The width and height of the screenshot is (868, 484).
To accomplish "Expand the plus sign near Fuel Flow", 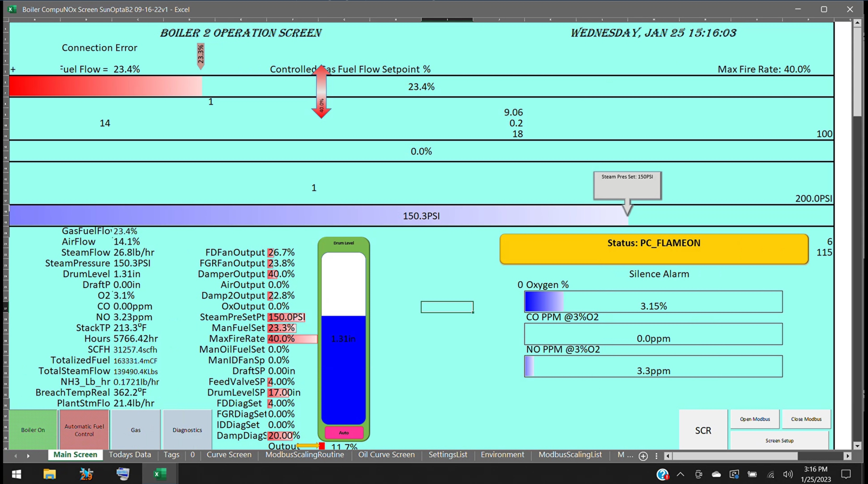I will coord(13,70).
